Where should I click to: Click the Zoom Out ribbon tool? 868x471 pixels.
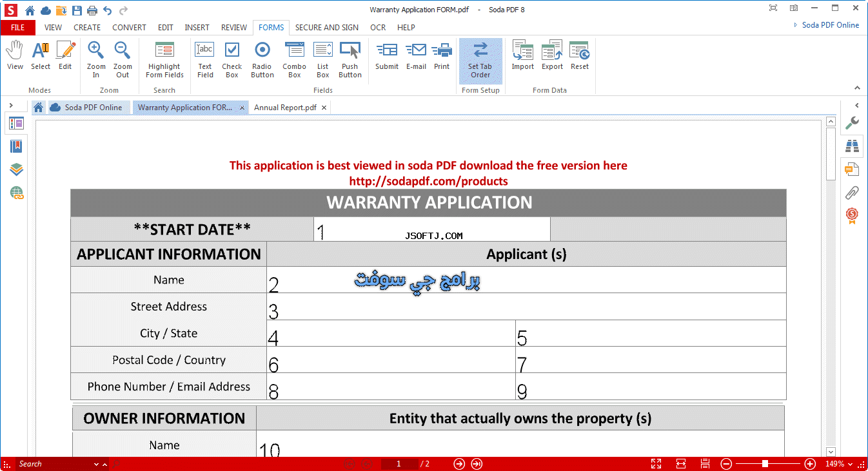coord(123,59)
